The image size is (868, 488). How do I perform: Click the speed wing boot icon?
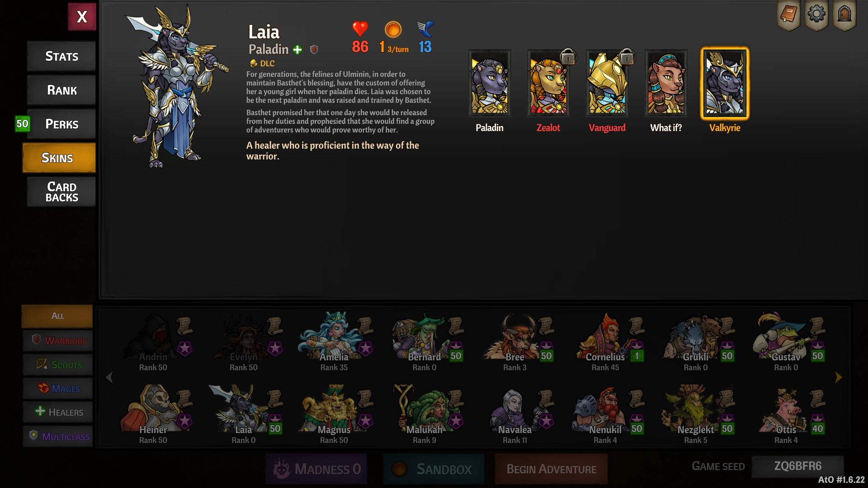(x=425, y=29)
